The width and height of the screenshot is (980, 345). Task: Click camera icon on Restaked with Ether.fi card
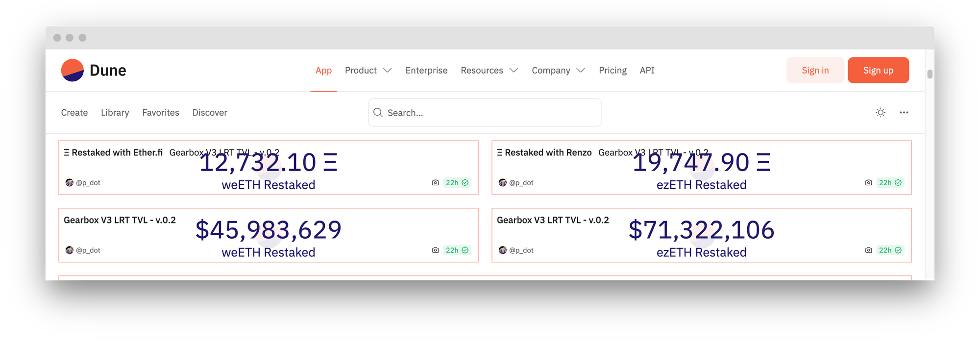coord(435,183)
